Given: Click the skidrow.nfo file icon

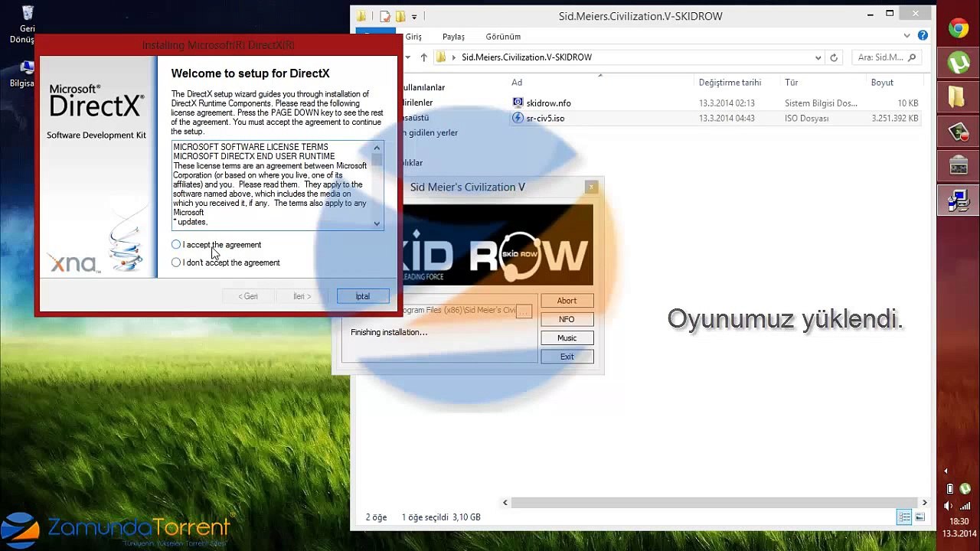Looking at the screenshot, I should coord(518,103).
